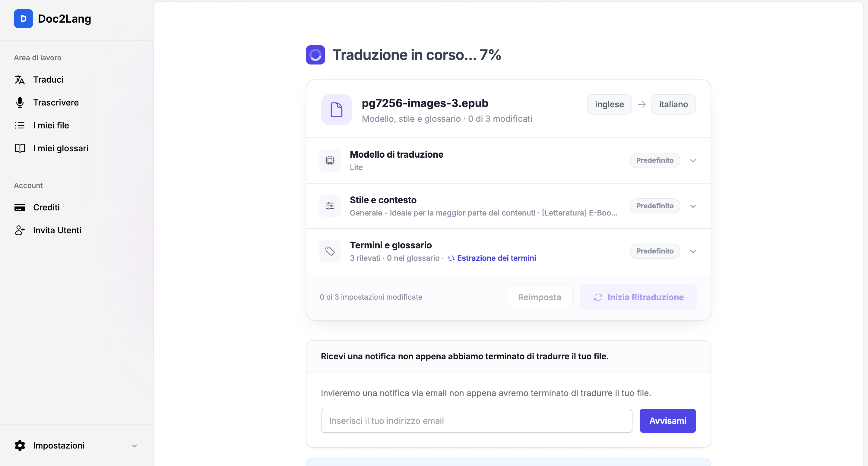Click the refresh icon beside Estrazione dei termini
This screenshot has height=466, width=868.
coord(451,258)
